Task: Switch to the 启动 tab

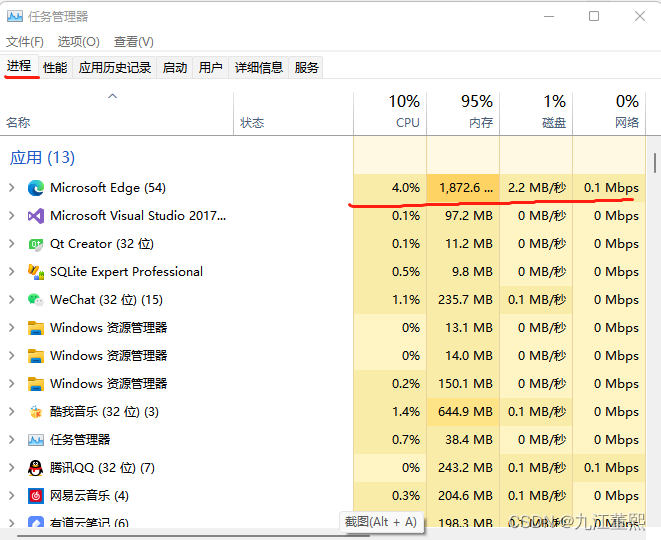Action: point(175,67)
